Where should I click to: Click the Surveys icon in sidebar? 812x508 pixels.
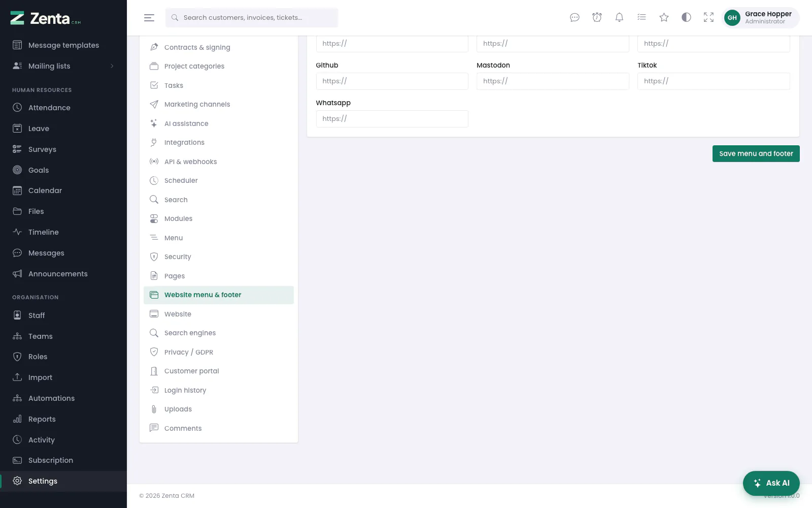[x=17, y=149]
